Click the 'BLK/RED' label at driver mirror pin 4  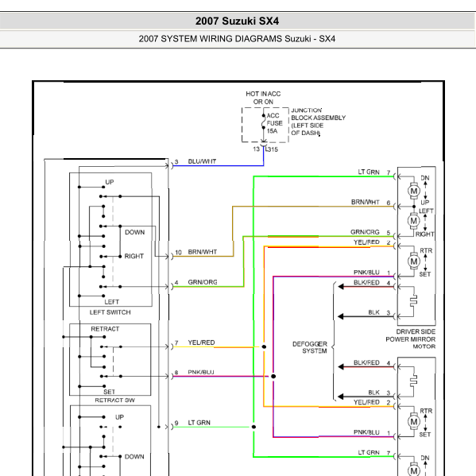(366, 282)
